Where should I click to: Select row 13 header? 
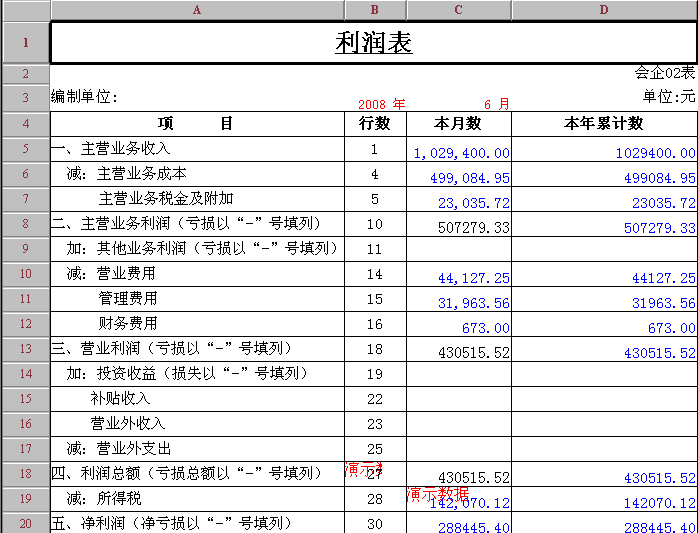[x=26, y=349]
